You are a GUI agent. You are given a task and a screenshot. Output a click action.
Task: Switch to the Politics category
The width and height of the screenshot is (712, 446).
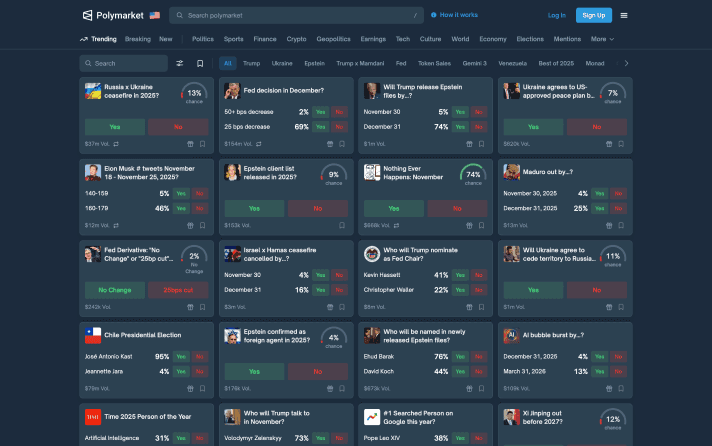203,39
